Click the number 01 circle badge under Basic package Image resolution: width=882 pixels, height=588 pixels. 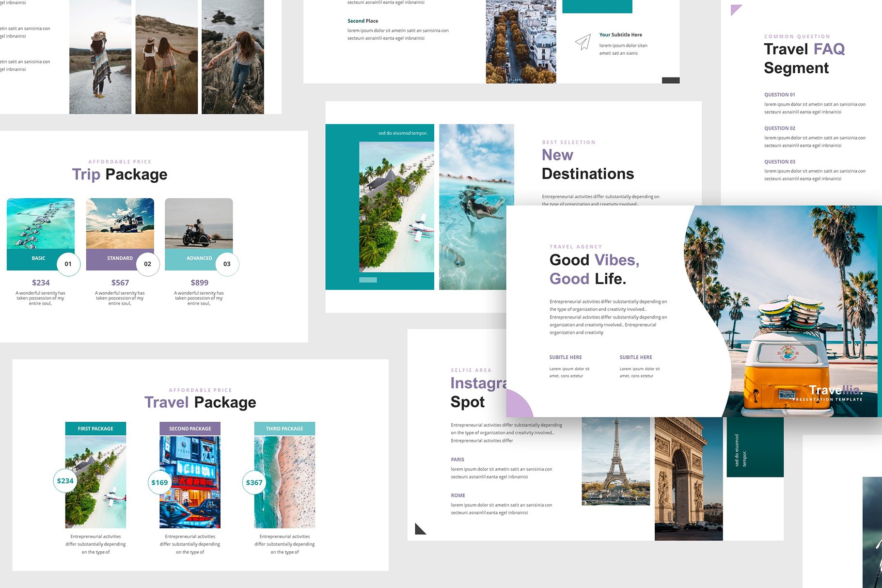(68, 264)
